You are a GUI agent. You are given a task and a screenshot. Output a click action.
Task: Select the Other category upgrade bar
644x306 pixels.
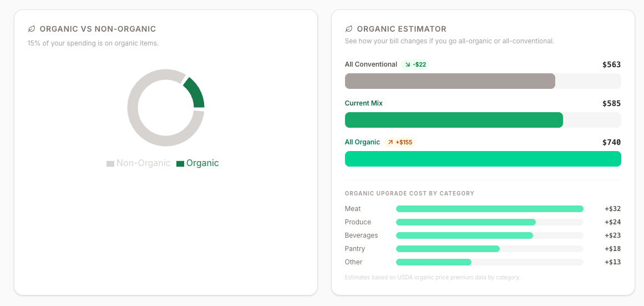click(x=433, y=262)
